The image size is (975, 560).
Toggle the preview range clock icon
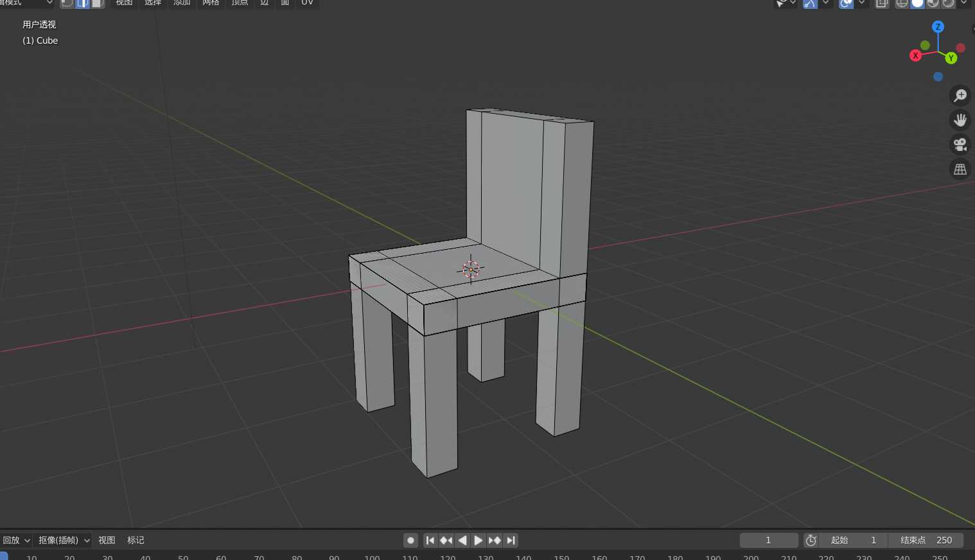811,541
